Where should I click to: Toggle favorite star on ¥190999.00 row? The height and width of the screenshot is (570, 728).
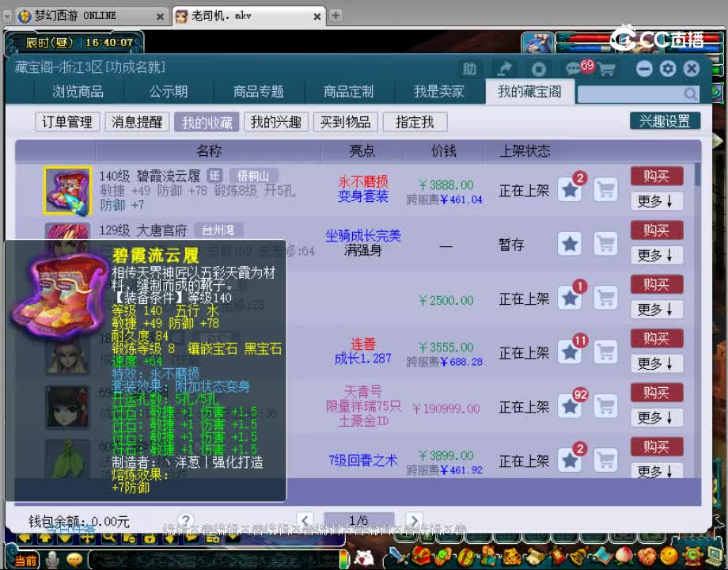pyautogui.click(x=570, y=406)
